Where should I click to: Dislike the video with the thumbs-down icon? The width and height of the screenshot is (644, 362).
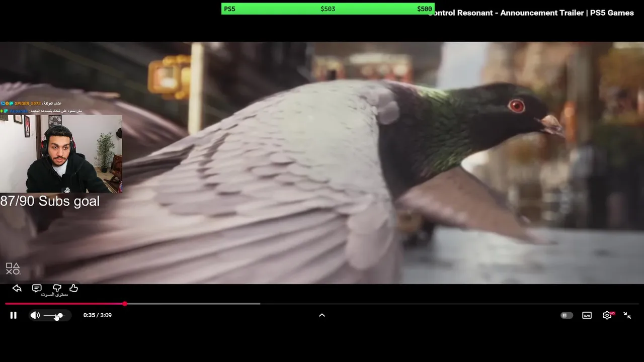point(57,288)
